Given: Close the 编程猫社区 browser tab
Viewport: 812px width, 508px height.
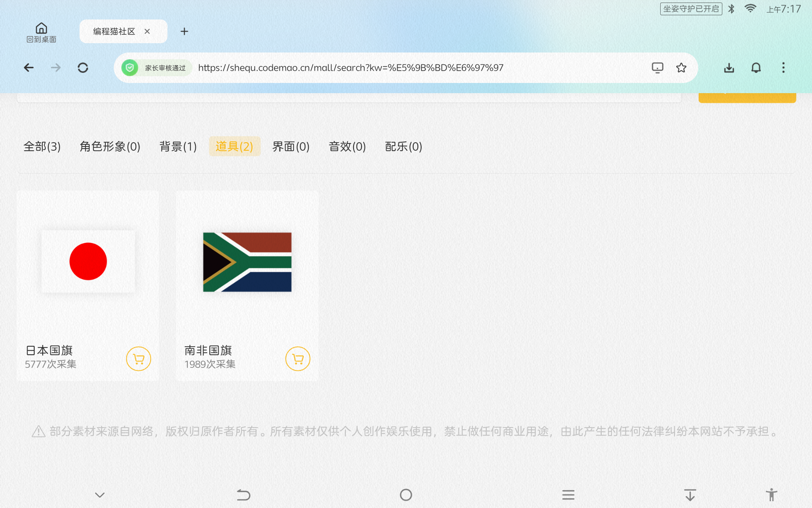Looking at the screenshot, I should [x=147, y=31].
